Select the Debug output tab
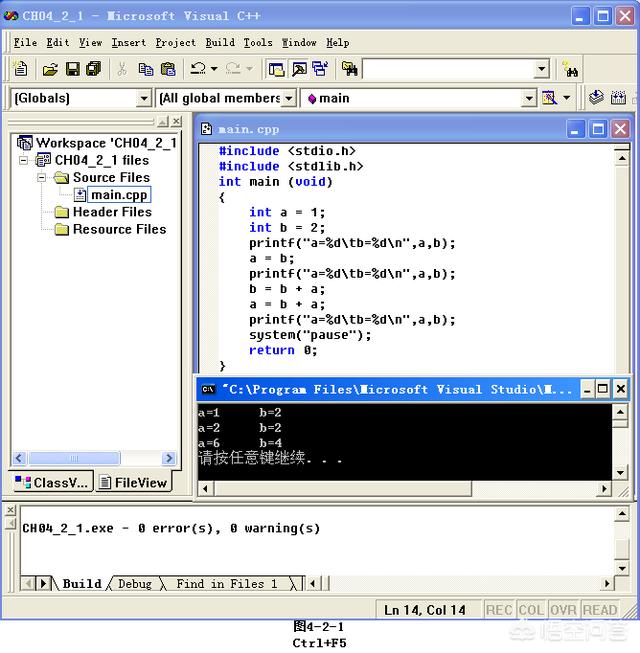Image resolution: width=640 pixels, height=653 pixels. click(134, 583)
